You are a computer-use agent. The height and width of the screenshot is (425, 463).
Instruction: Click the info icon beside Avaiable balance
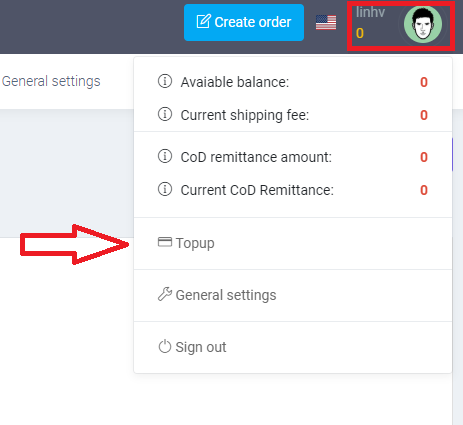[x=165, y=81]
